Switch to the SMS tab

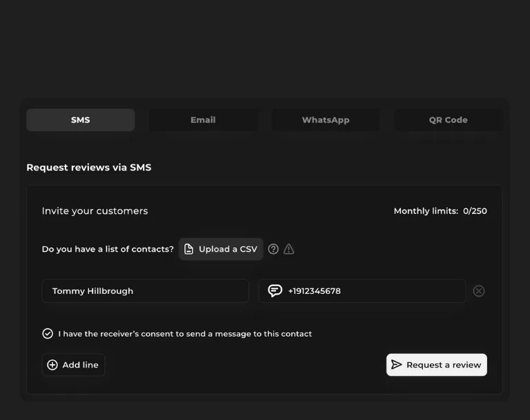click(x=81, y=119)
